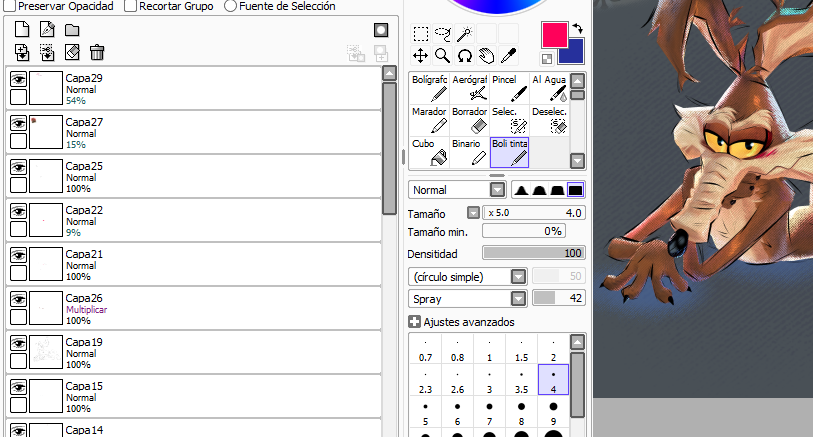The image size is (813, 437).
Task: Click the layer mask icon
Action: click(381, 30)
